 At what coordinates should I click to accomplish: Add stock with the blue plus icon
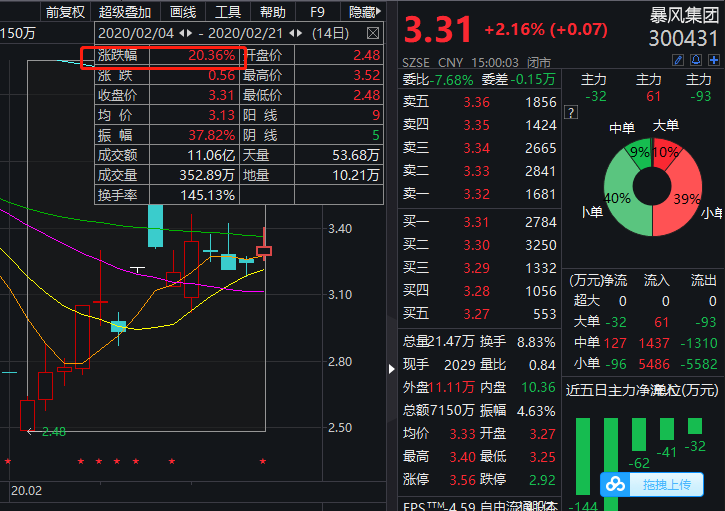pos(713,60)
